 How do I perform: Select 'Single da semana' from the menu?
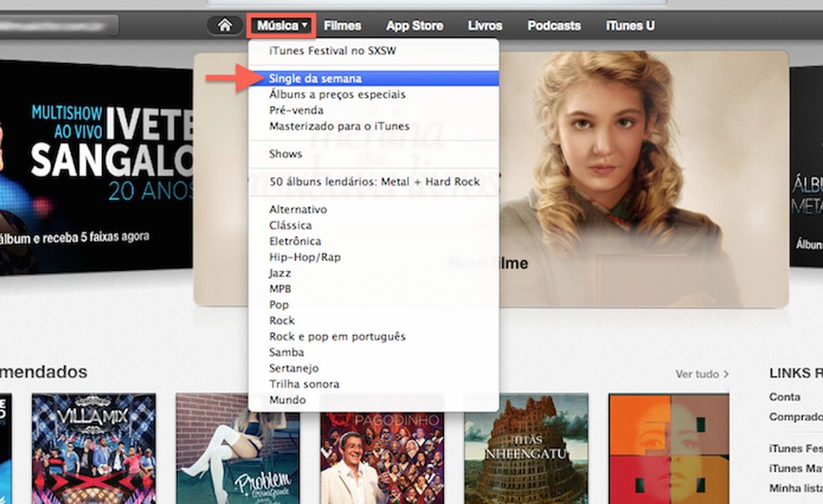[x=316, y=78]
